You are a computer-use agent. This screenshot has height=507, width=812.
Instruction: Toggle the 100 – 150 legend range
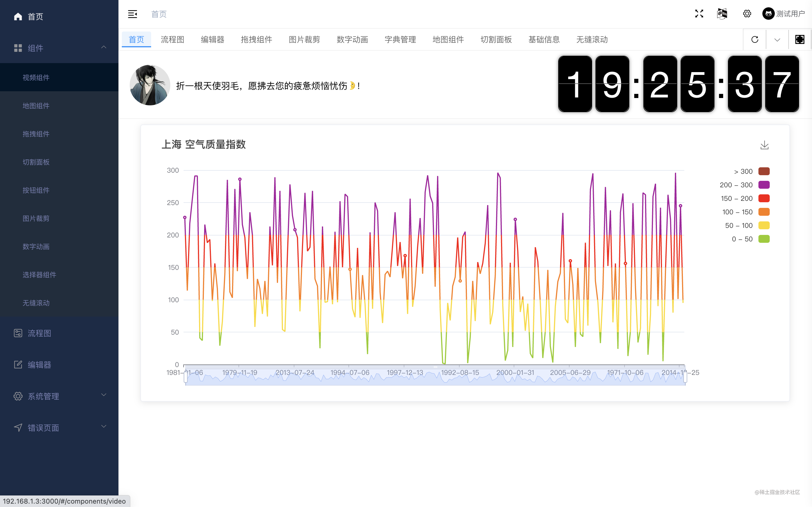coord(764,212)
